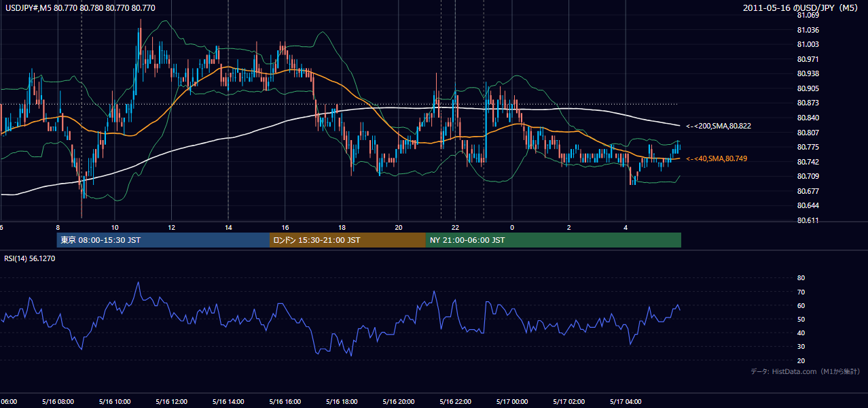Screen dimensions: 868x408
Task: Click RSI axis level 50
Action: (801, 319)
